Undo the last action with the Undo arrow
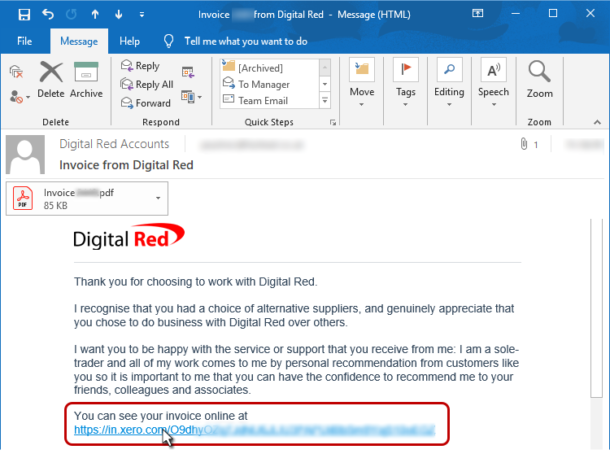610x454 pixels. point(48,15)
